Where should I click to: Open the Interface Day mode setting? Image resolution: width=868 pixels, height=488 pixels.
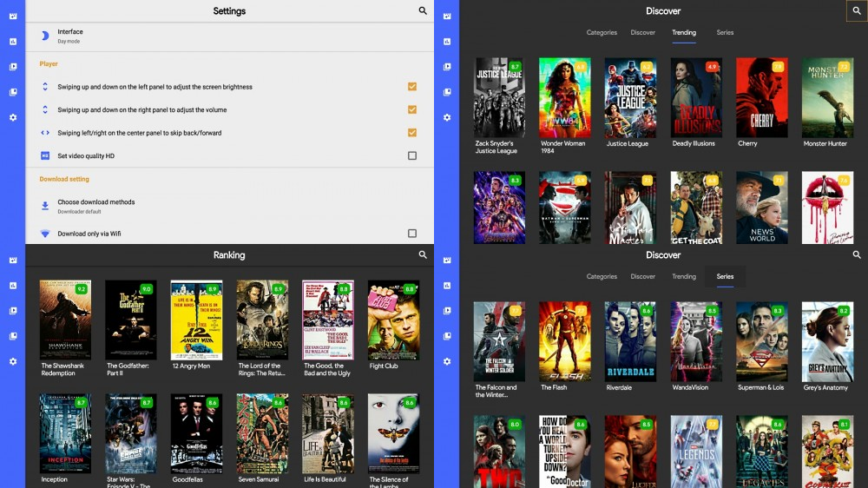[230, 36]
